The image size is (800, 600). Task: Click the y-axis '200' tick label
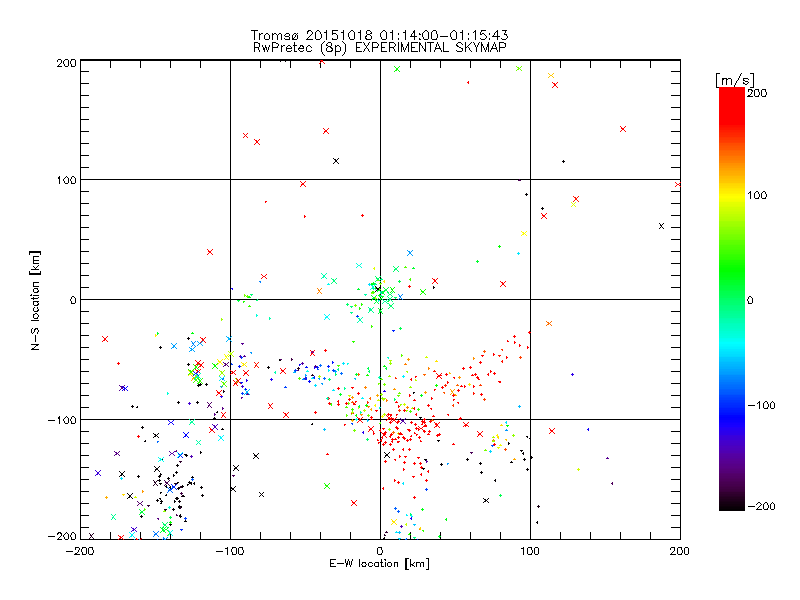click(x=66, y=63)
